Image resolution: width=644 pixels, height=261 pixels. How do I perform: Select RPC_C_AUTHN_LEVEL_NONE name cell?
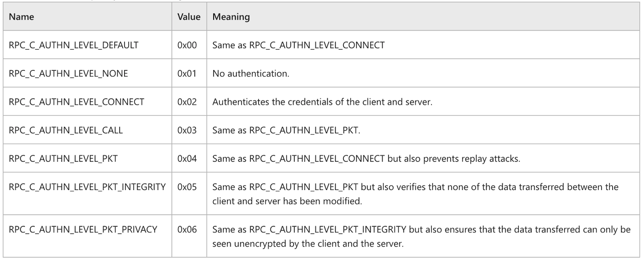coord(68,74)
